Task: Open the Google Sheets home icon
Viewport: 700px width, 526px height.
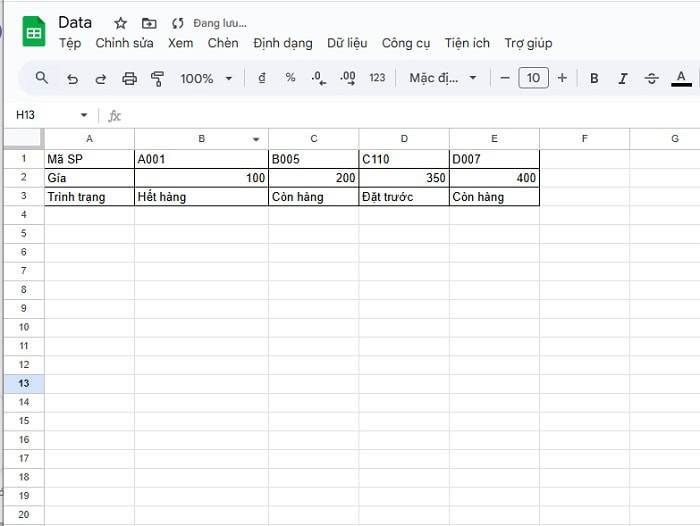Action: point(34,32)
